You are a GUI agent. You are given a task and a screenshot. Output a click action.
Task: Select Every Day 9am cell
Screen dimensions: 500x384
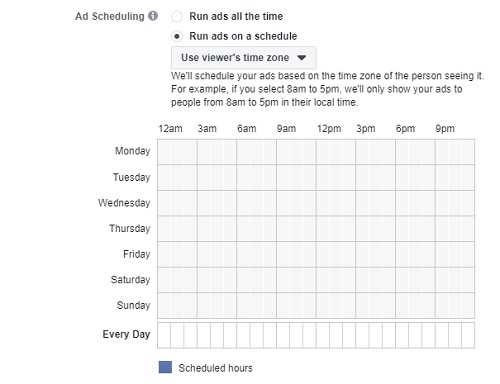283,335
